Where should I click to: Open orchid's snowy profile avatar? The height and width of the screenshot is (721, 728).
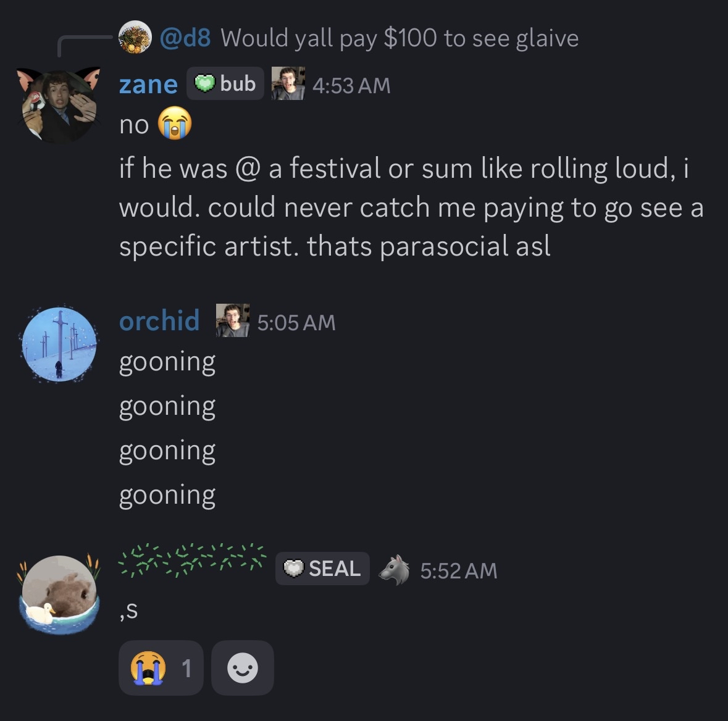59,344
